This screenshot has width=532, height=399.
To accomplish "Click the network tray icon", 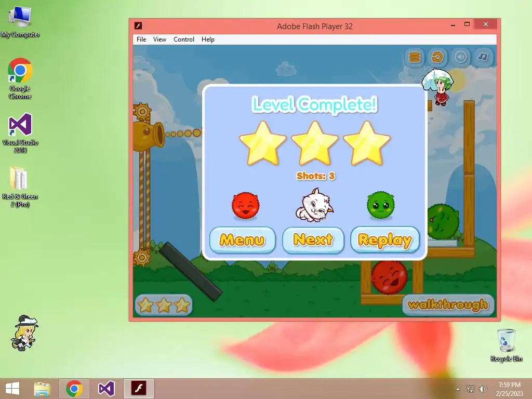I will [471, 389].
